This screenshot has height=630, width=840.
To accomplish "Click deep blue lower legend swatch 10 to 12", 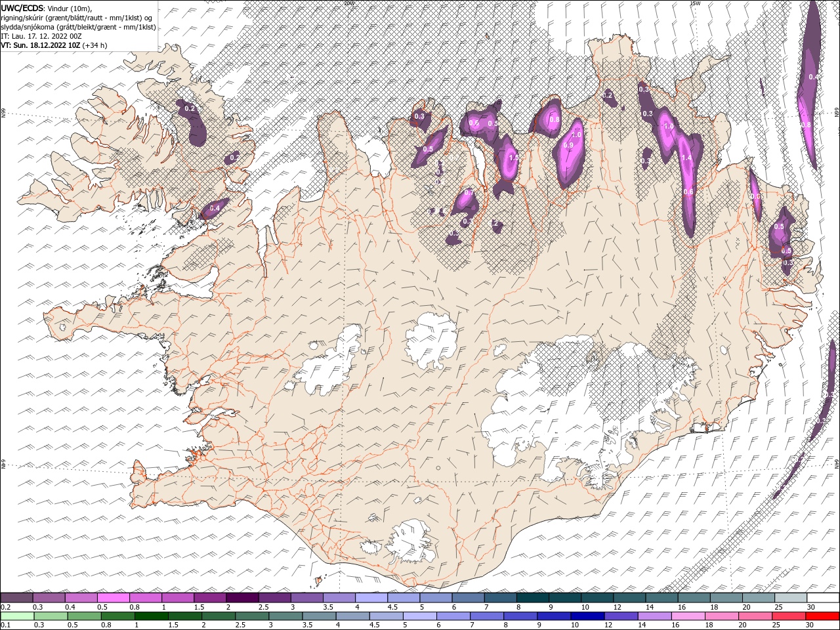I will tap(587, 616).
